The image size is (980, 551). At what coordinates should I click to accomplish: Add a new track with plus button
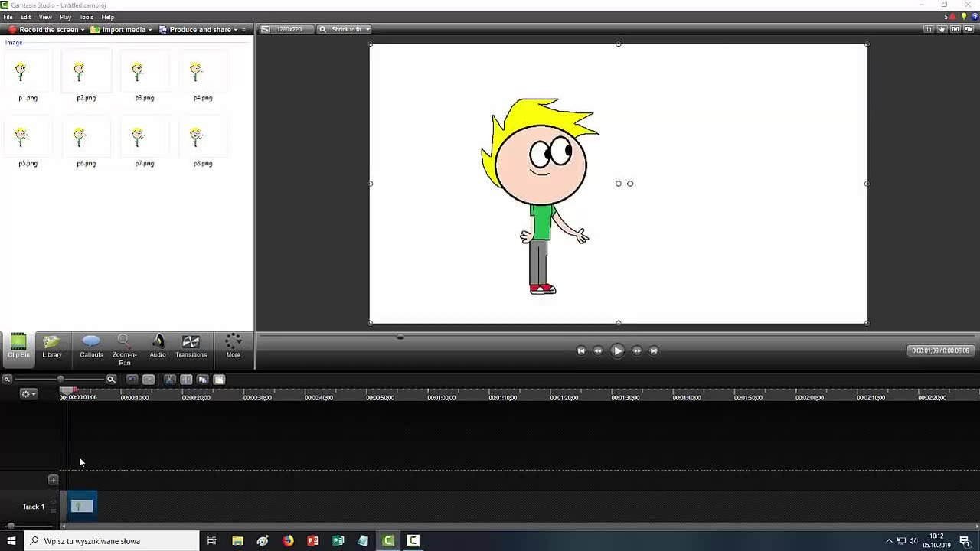(53, 480)
